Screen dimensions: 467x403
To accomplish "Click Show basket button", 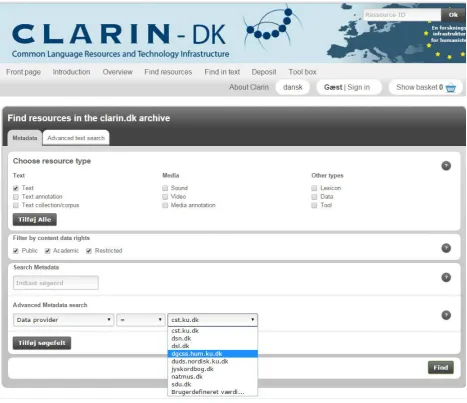I will [x=426, y=87].
